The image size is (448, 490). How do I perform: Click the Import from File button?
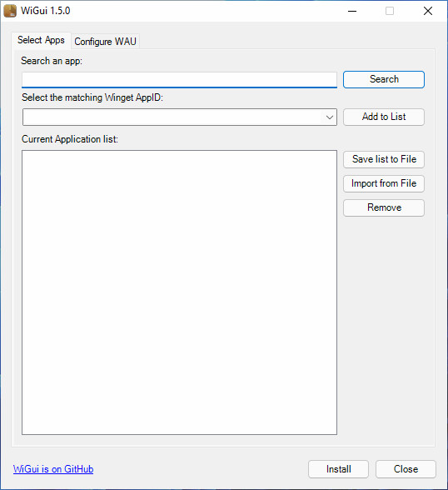(x=384, y=183)
